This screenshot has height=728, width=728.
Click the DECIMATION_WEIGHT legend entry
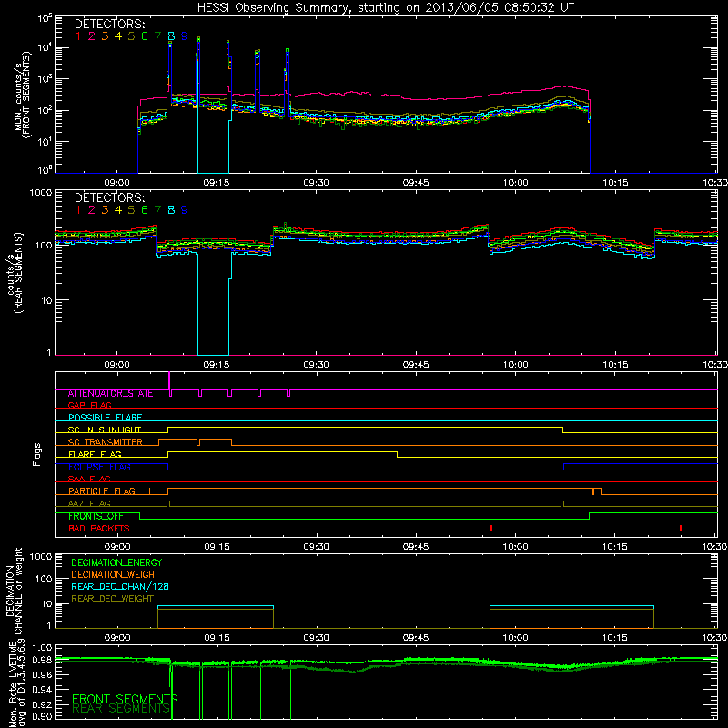click(116, 575)
